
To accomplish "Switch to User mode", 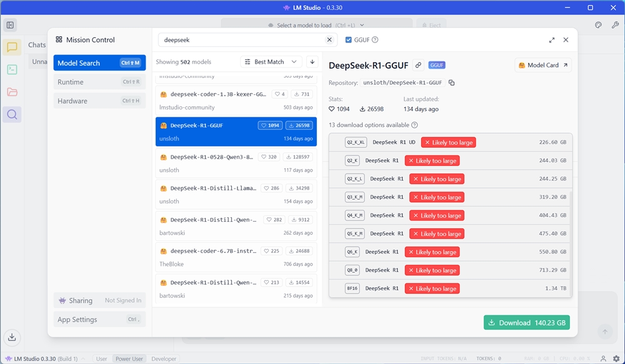I will [101, 358].
